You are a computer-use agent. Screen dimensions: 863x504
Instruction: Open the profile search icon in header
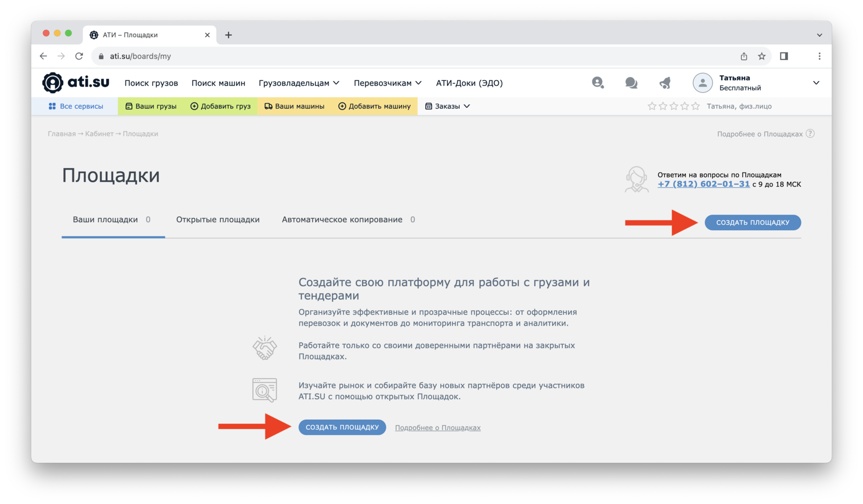point(597,83)
